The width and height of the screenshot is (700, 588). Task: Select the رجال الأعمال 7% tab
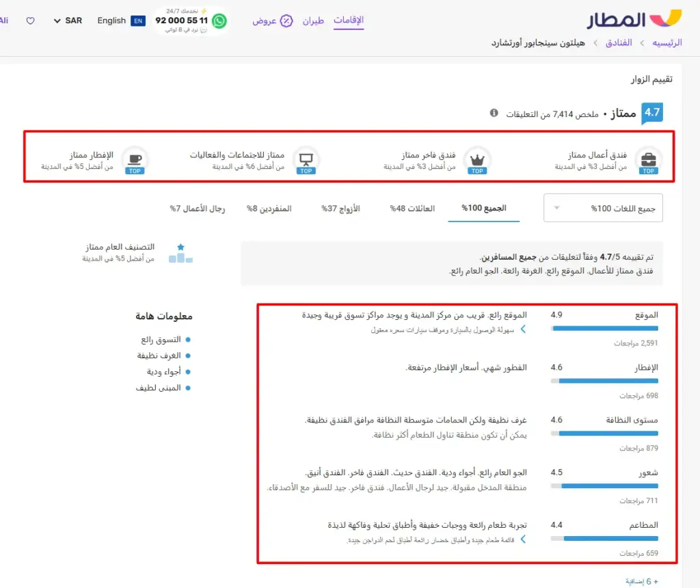198,209
